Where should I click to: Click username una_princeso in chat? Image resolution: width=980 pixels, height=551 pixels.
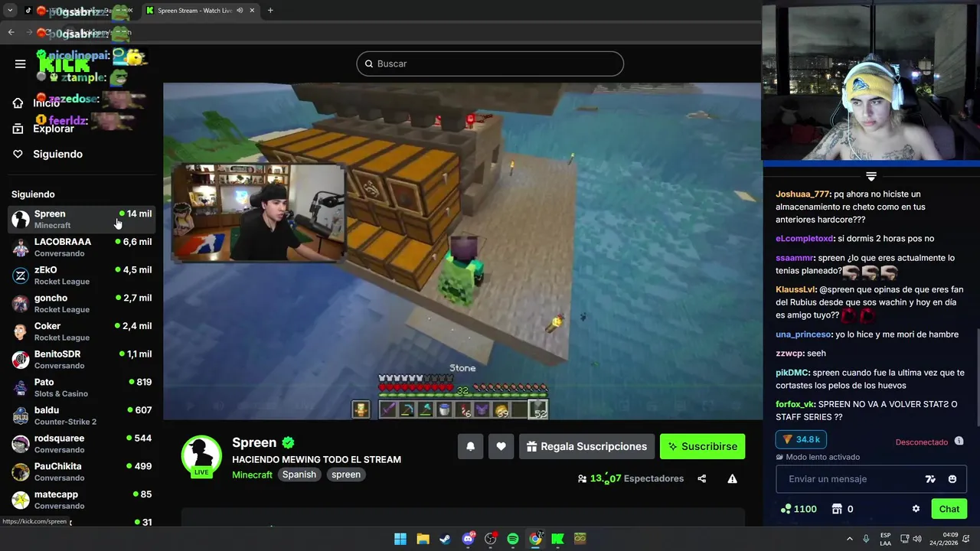coord(803,334)
